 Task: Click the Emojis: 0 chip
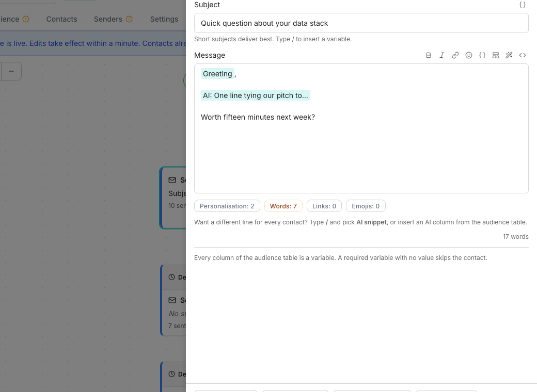(x=366, y=206)
